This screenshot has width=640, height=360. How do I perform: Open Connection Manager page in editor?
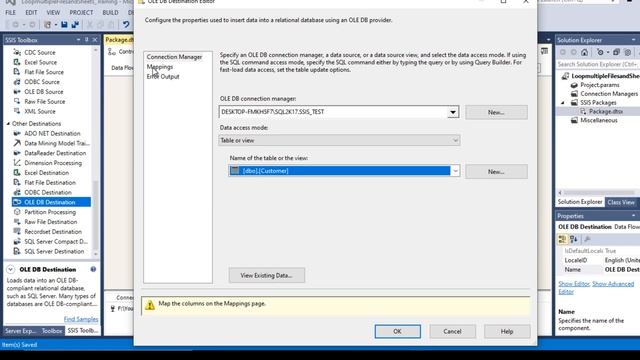pyautogui.click(x=174, y=57)
